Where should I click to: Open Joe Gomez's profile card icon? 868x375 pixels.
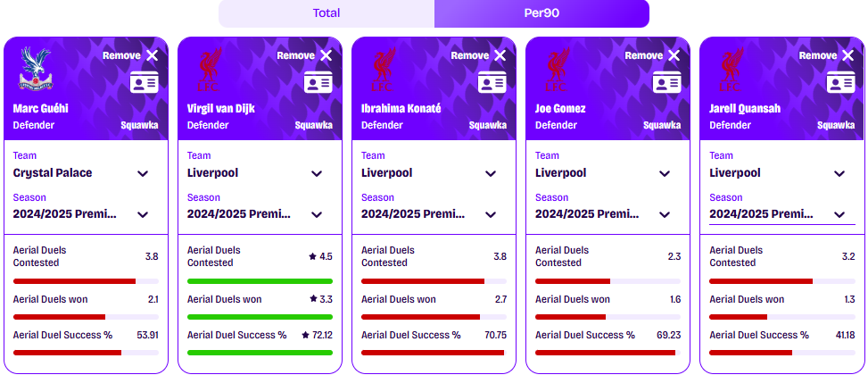(x=666, y=82)
